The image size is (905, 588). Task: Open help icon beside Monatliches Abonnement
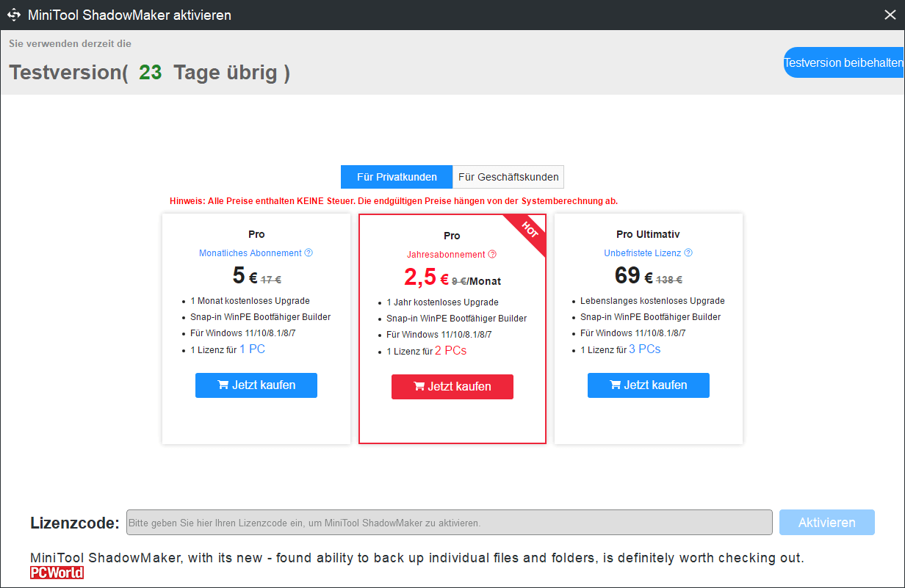tap(309, 253)
